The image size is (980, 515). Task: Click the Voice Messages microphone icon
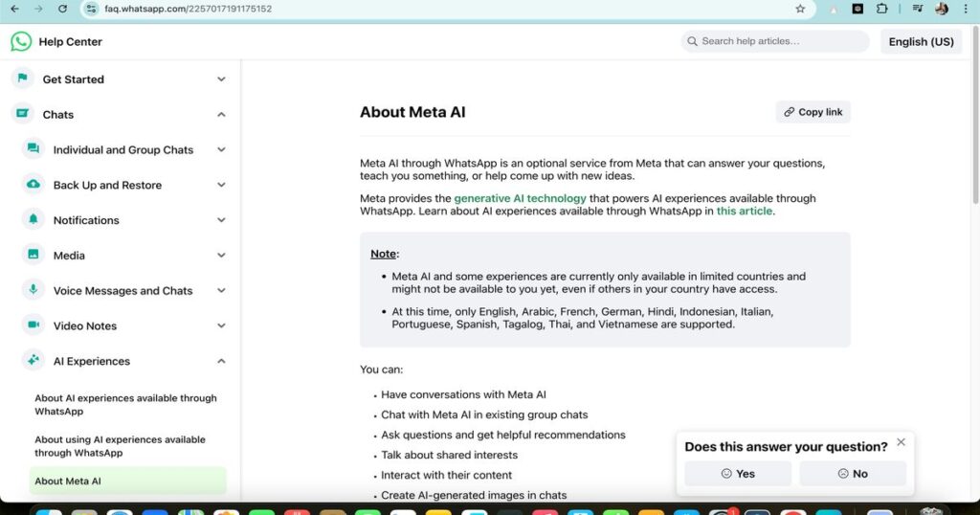(33, 289)
